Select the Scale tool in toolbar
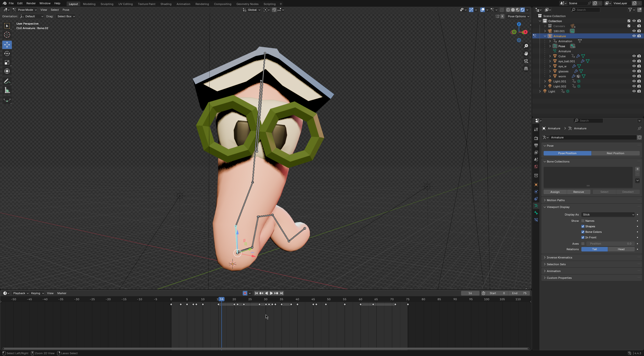 [x=7, y=62]
